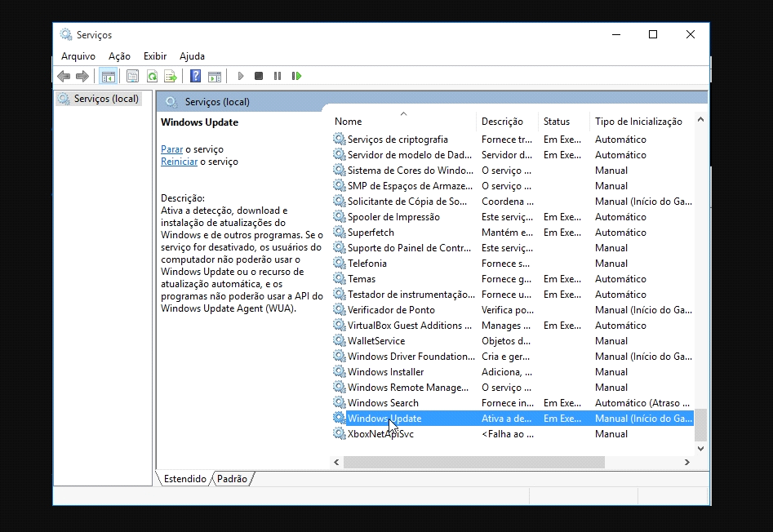Viewport: 773px width, 532px height.
Task: Sort by the Nome column header
Action: (x=403, y=122)
